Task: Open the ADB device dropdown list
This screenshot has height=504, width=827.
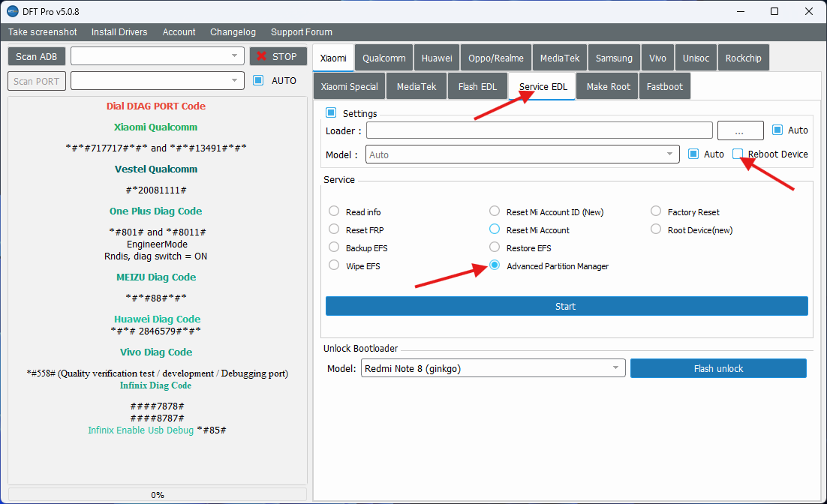Action: (x=234, y=56)
